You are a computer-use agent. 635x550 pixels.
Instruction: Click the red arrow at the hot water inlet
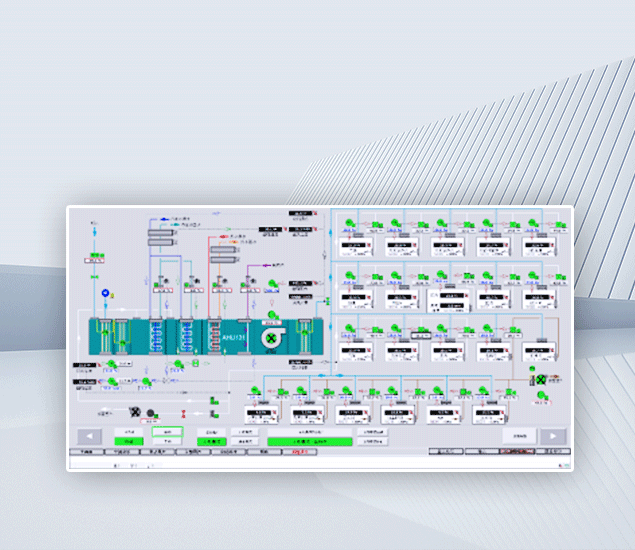coord(224,236)
